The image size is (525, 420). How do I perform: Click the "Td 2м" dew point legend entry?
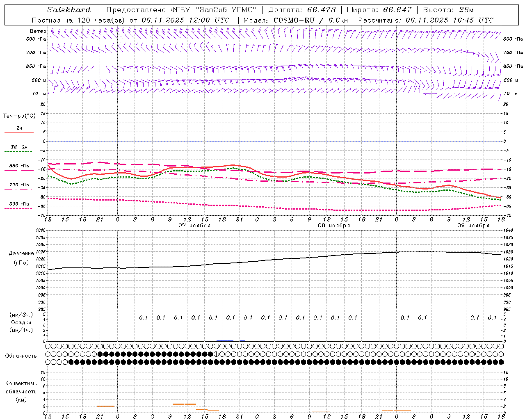click(x=19, y=147)
